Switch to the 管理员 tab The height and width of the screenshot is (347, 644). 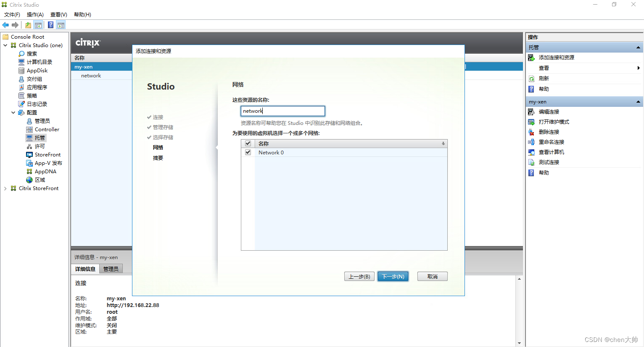(x=111, y=269)
